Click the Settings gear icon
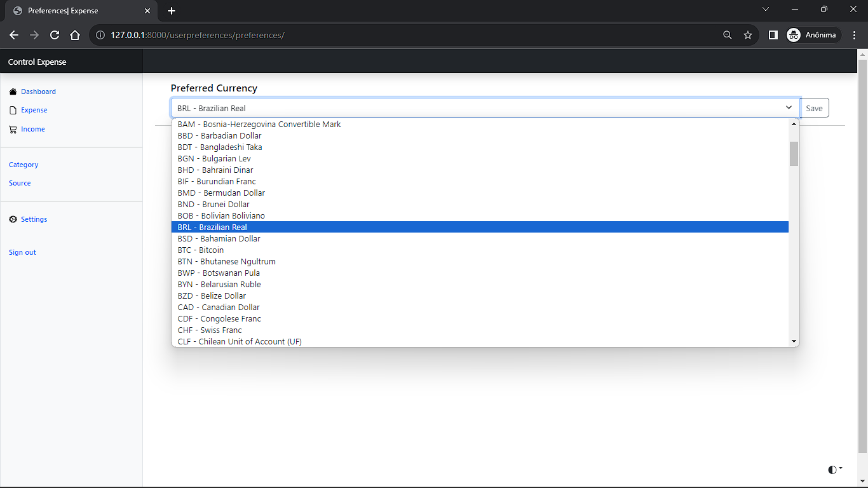The image size is (868, 488). [13, 219]
